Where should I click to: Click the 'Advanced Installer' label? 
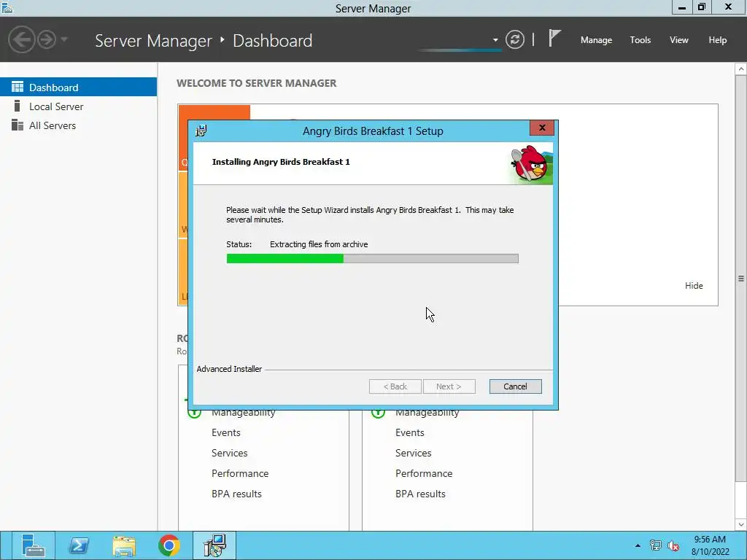(x=229, y=369)
